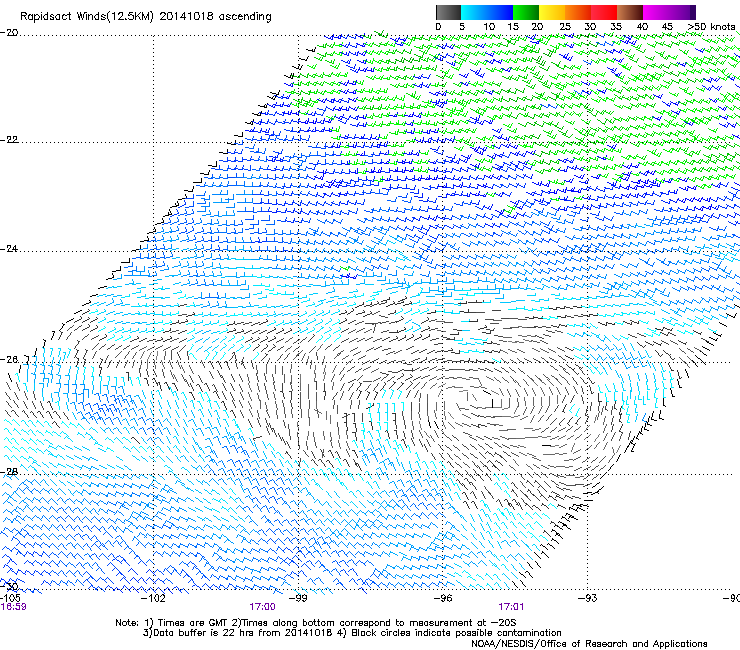740x650 pixels.
Task: Click the '-22' latitude axis label
Action: [x=9, y=140]
